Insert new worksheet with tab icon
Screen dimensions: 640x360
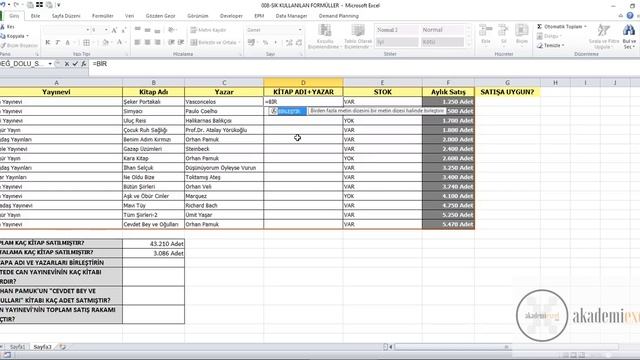tap(62, 347)
